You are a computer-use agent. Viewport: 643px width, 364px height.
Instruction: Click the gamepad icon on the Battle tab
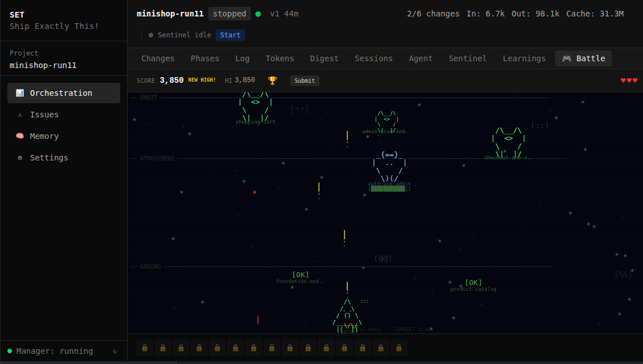(x=567, y=58)
